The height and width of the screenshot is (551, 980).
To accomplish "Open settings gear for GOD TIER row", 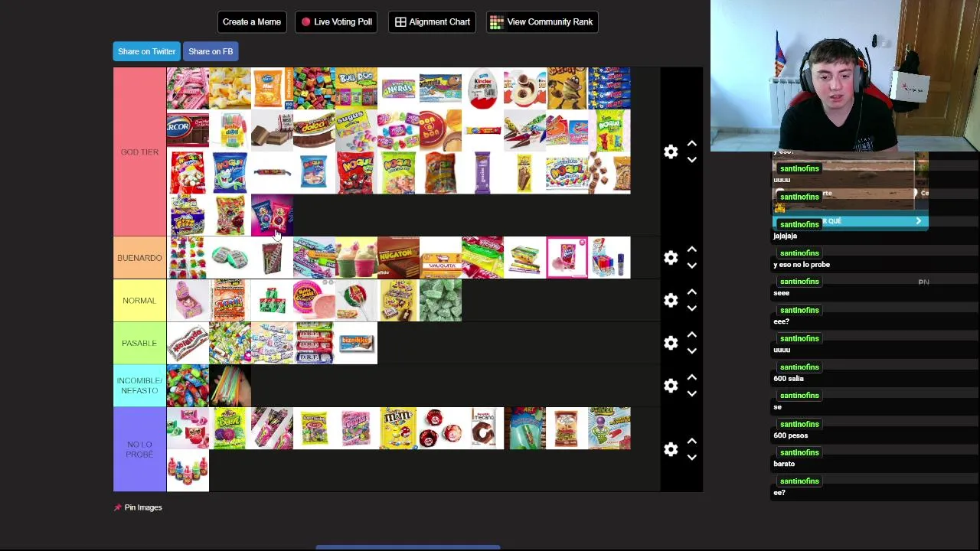I will tap(671, 152).
